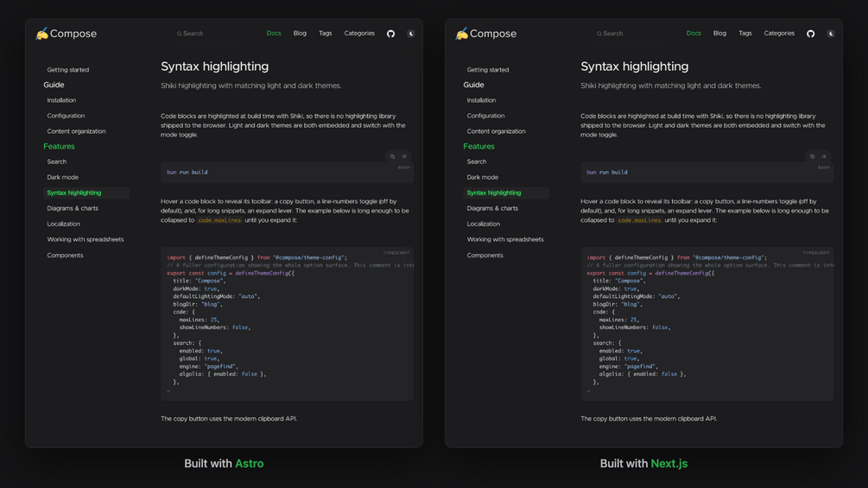Open Working with spreadsheets in Next.js sidebar
Screen dimensions: 868x488
pos(505,239)
